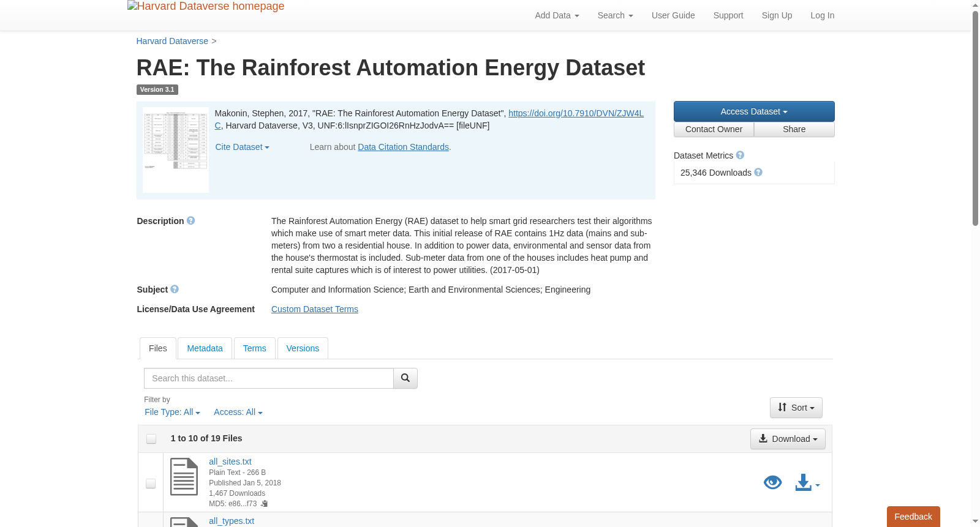980x527 pixels.
Task: Go to Harvard Dataverse breadcrumb link
Action: 172,41
